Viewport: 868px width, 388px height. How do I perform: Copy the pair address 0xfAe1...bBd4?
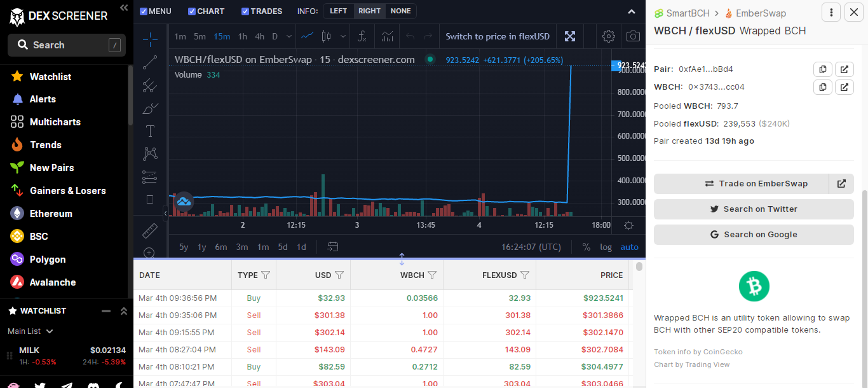click(823, 69)
